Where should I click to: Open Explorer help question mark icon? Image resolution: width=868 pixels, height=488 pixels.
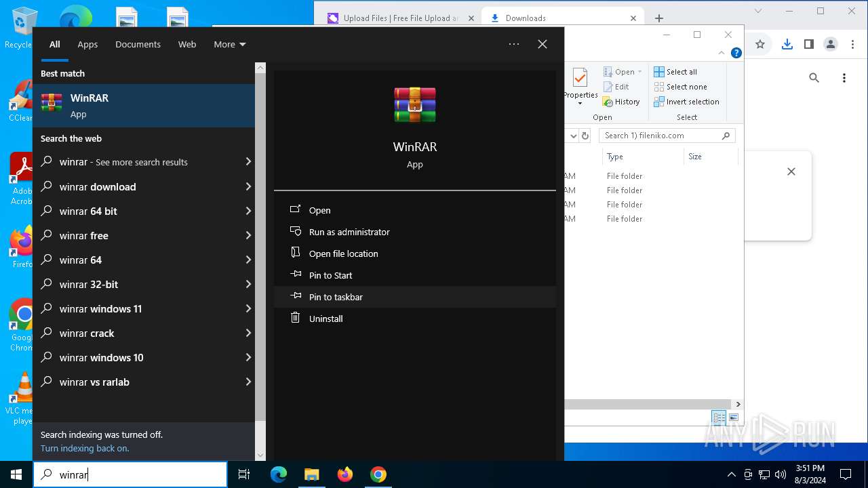click(x=736, y=53)
